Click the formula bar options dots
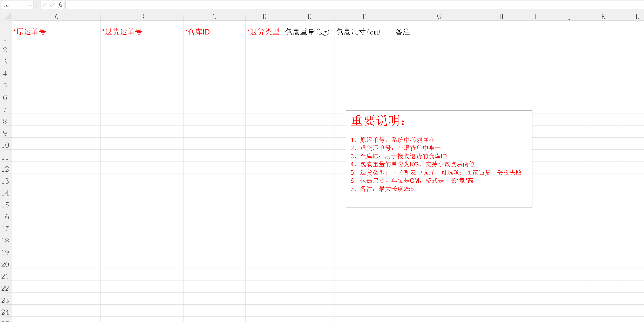 (x=37, y=5)
